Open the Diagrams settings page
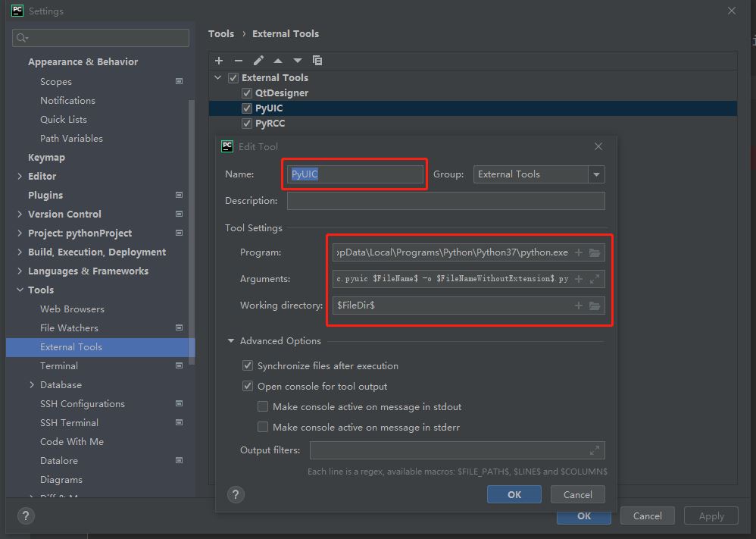Image resolution: width=756 pixels, height=539 pixels. click(61, 480)
